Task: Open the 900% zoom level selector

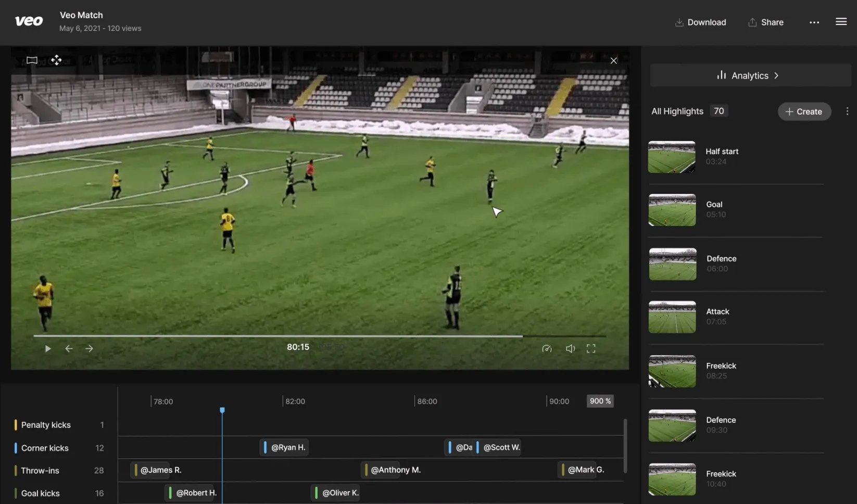Action: tap(600, 400)
